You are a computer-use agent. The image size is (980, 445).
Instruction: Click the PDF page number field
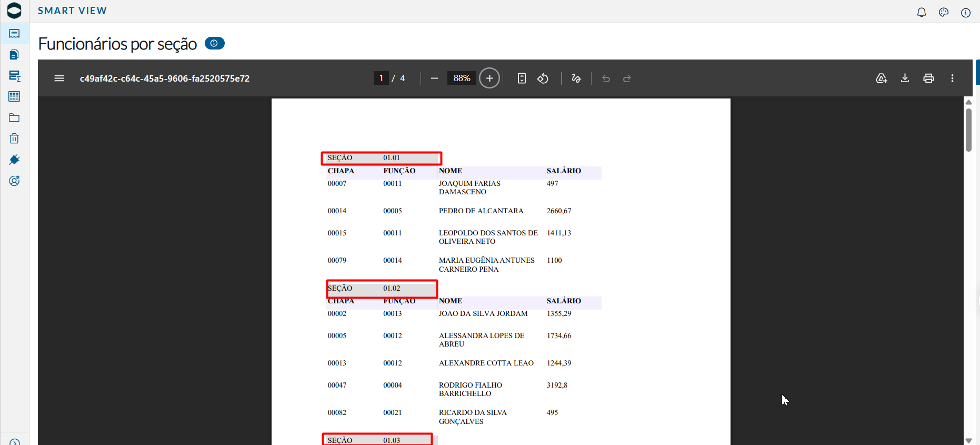click(x=381, y=78)
